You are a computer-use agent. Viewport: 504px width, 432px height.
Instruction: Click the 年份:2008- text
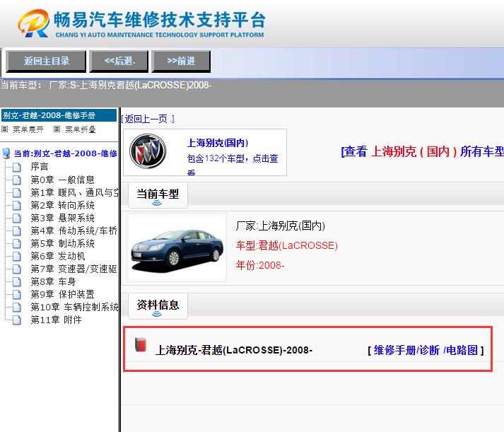260,265
